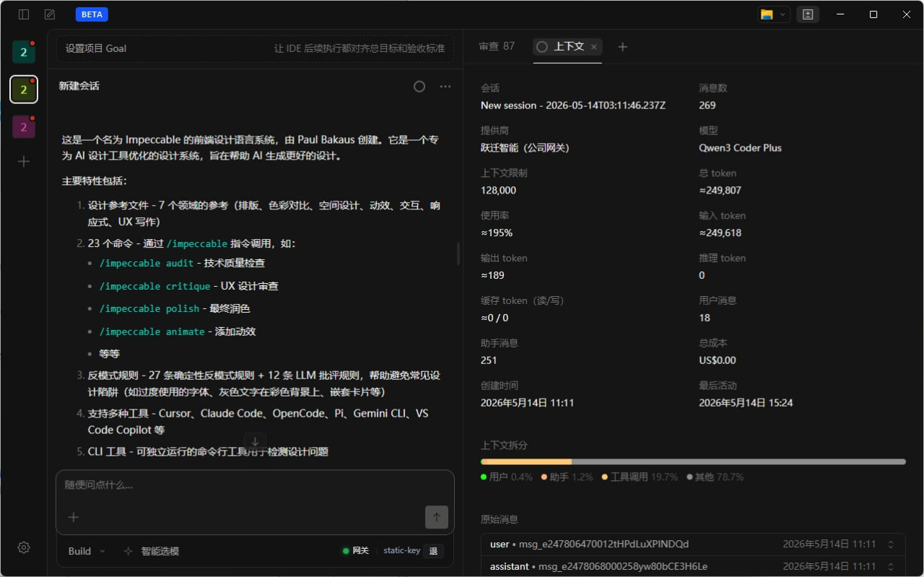Click the New session timestamp value

click(x=573, y=105)
